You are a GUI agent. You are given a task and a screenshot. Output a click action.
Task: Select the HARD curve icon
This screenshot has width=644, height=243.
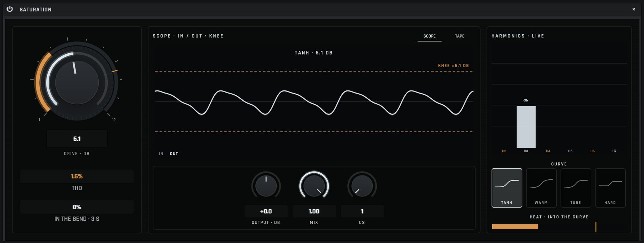[610, 188]
